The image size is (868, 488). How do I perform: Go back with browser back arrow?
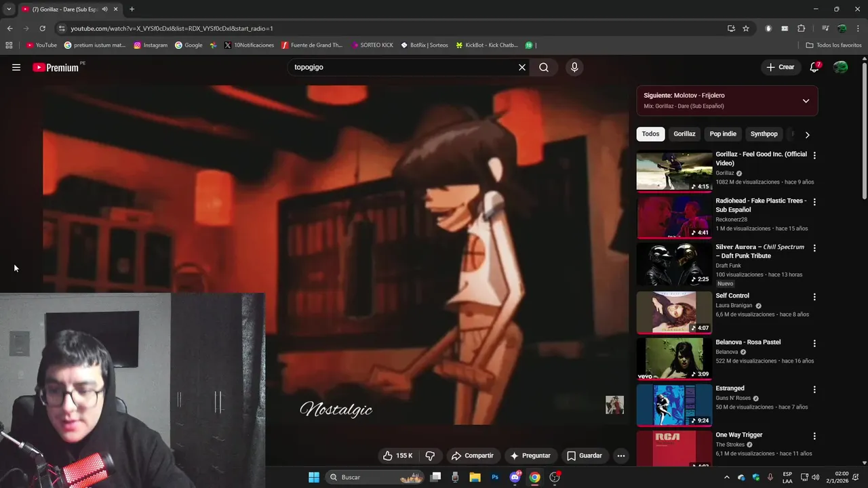click(9, 28)
